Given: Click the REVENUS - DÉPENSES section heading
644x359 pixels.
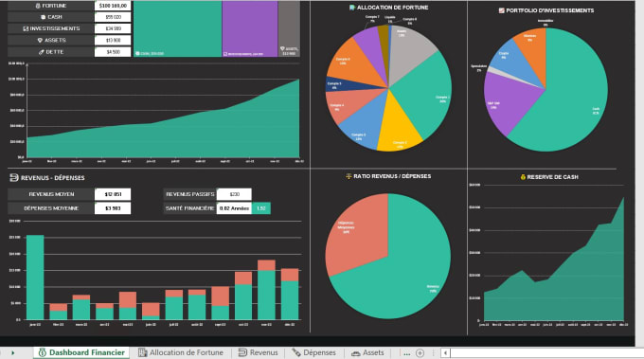Looking at the screenshot, I should [x=53, y=178].
